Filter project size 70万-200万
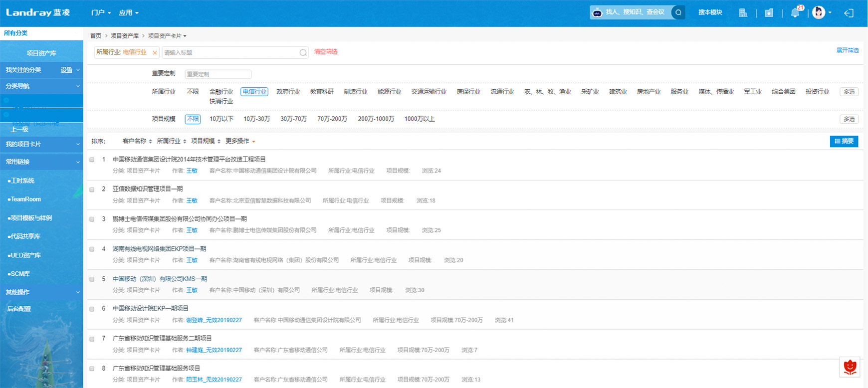Viewport: 868px width, 388px height. click(x=332, y=119)
